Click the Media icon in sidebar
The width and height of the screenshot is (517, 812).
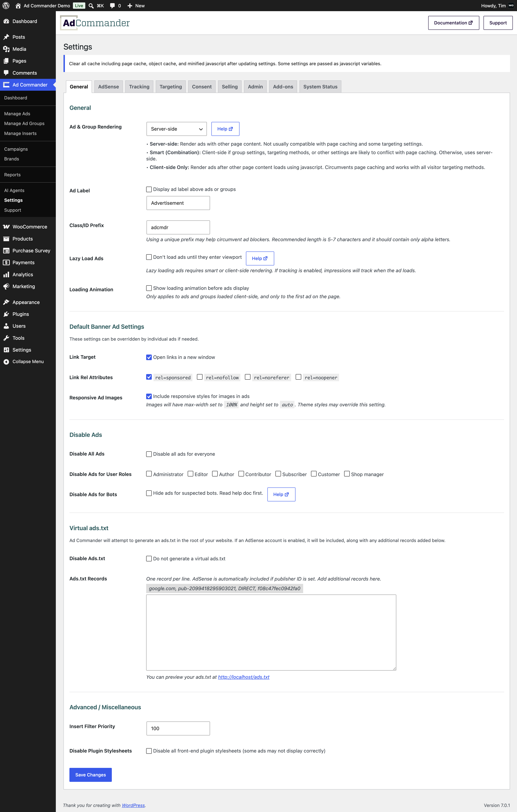pos(6,49)
